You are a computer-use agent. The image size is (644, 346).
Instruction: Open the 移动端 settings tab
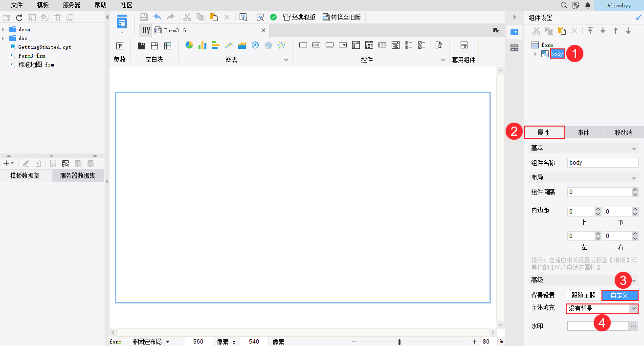[623, 132]
